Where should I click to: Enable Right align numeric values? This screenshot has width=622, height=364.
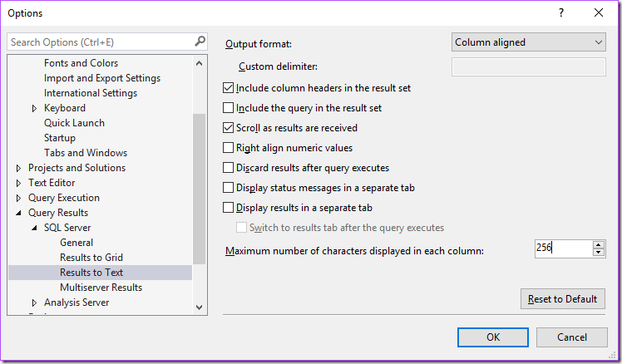(x=229, y=148)
